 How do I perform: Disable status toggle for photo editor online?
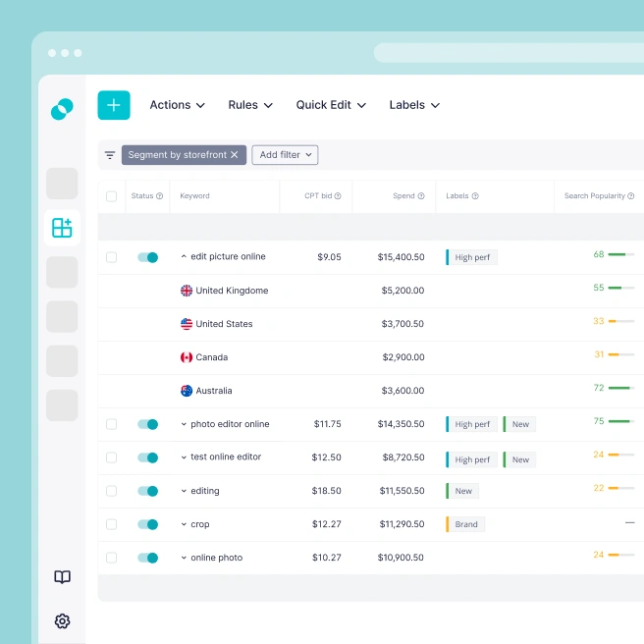point(148,424)
